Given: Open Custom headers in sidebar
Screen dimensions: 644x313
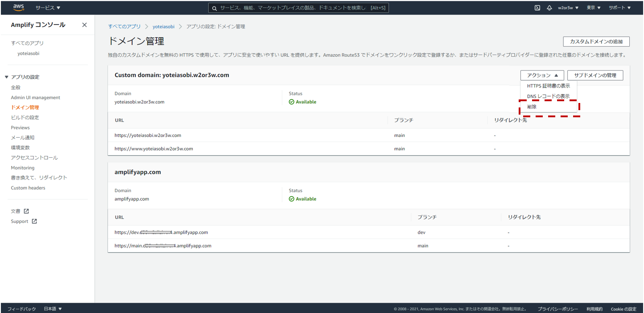Looking at the screenshot, I should click(28, 188).
